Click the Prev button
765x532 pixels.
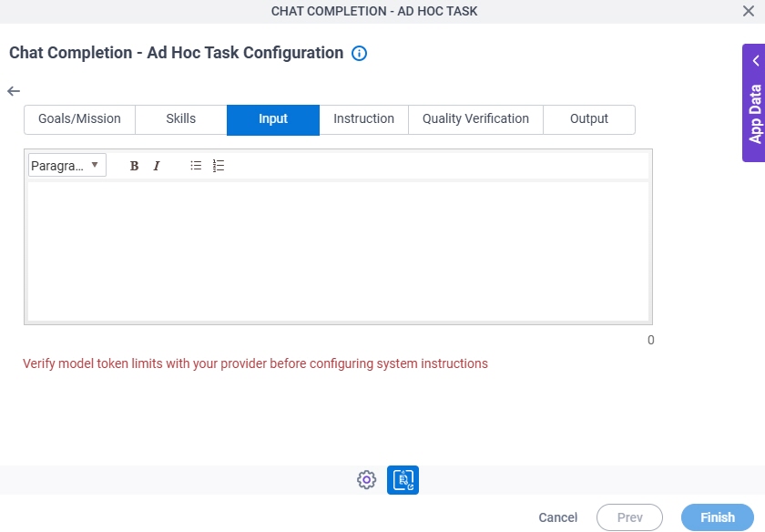[x=629, y=517]
